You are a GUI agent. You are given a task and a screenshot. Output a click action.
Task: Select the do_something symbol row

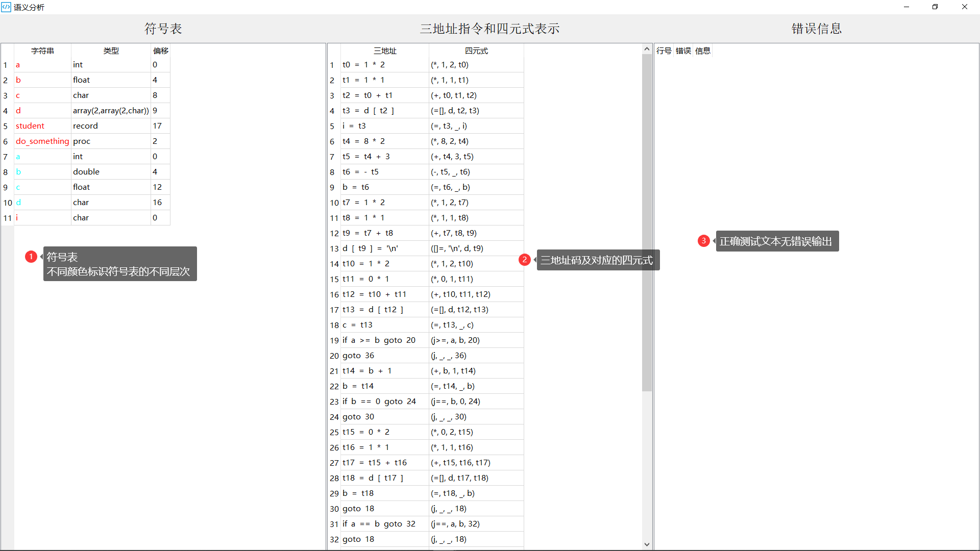tap(42, 141)
